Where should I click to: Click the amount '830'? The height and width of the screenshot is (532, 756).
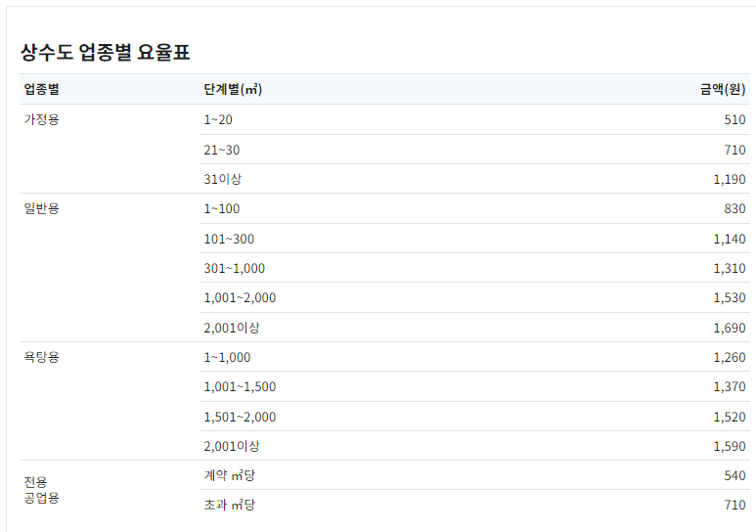pyautogui.click(x=734, y=209)
